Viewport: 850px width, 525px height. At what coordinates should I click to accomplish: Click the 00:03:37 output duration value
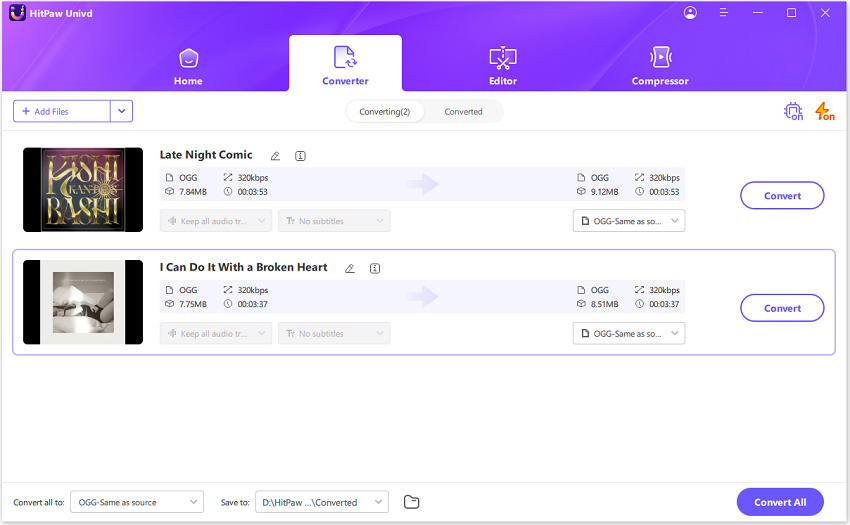664,304
